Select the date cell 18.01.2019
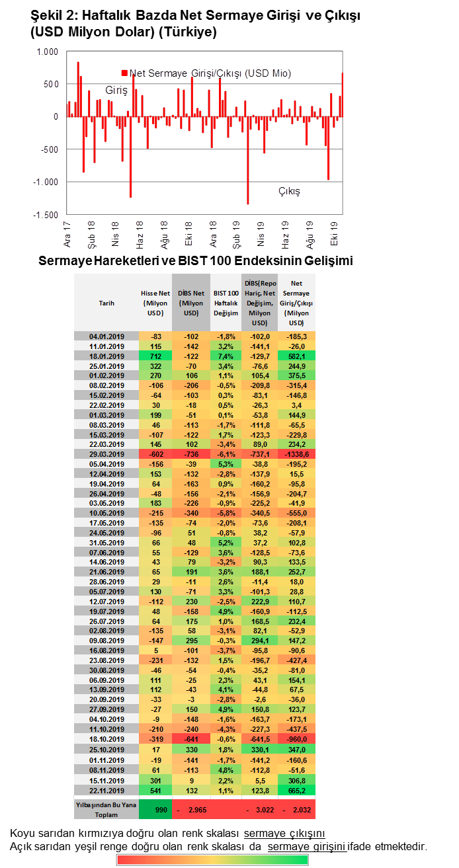Viewport: 459px width, 868px height. 106,355
